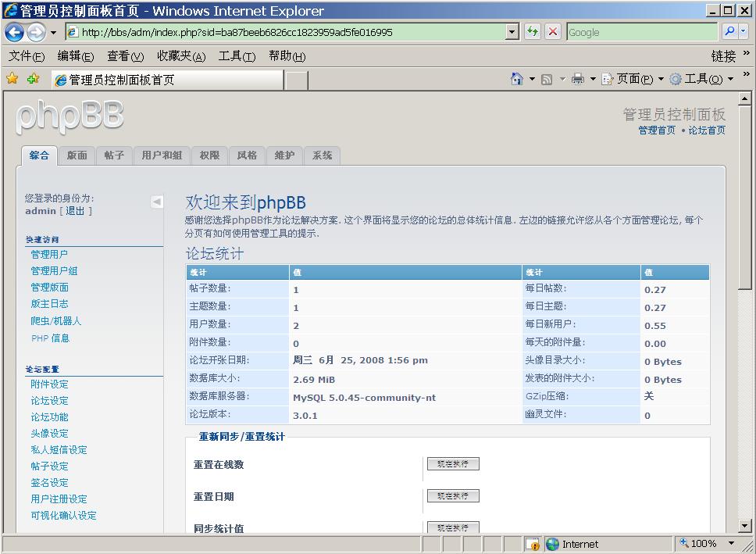Viewport: 756px width, 554px height.
Task: Open the 用户注册设定 sidebar link
Action: tap(59, 499)
